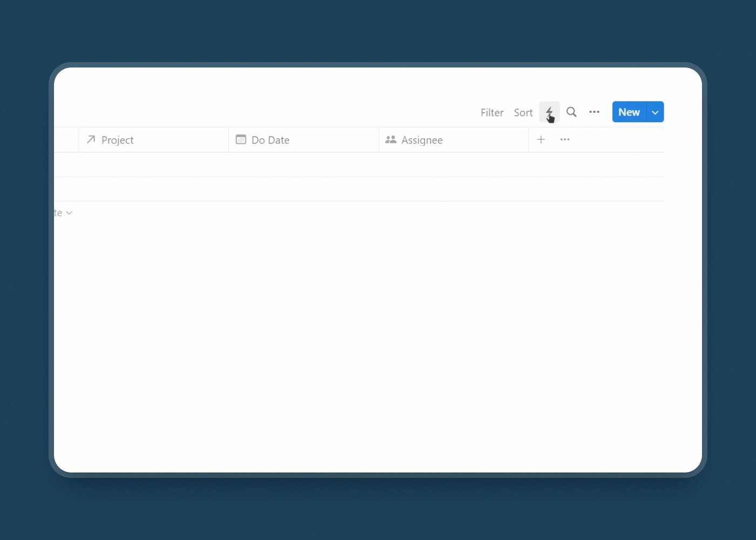Click the search magnifier icon
The image size is (756, 540).
click(571, 112)
